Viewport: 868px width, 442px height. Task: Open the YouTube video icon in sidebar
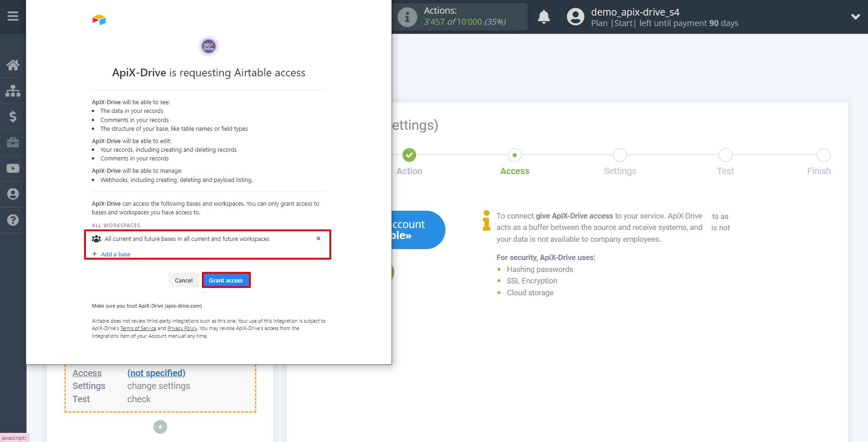click(13, 168)
